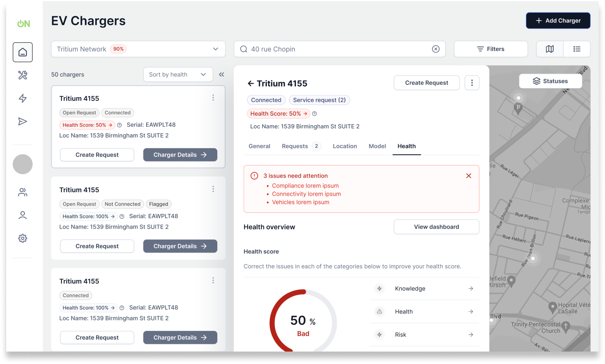Image resolution: width=605 pixels, height=364 pixels.
Task: Click Compliance lorem ipsum issue
Action: (305, 186)
